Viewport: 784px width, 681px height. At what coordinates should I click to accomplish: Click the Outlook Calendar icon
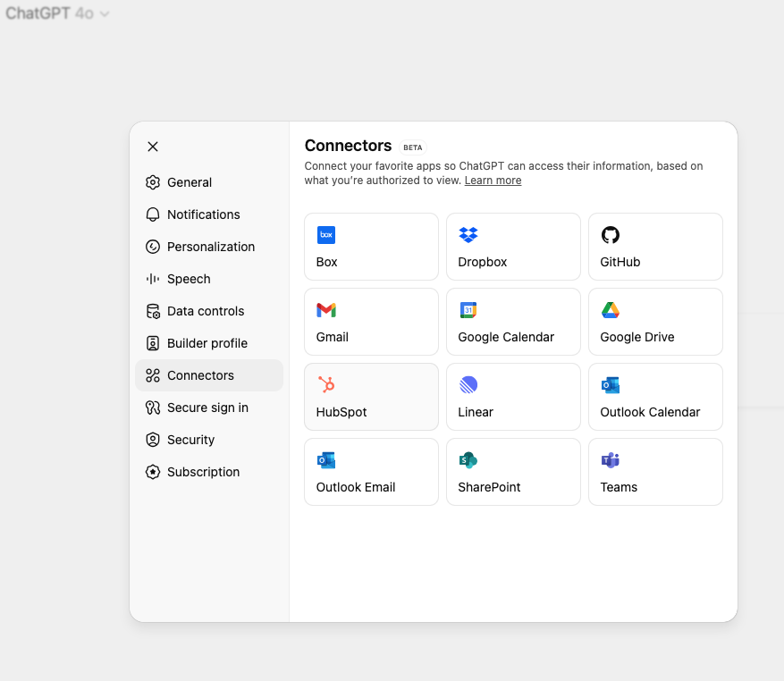point(610,385)
